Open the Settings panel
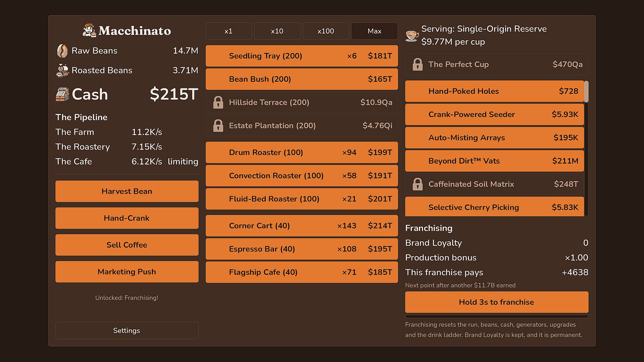 tap(127, 330)
